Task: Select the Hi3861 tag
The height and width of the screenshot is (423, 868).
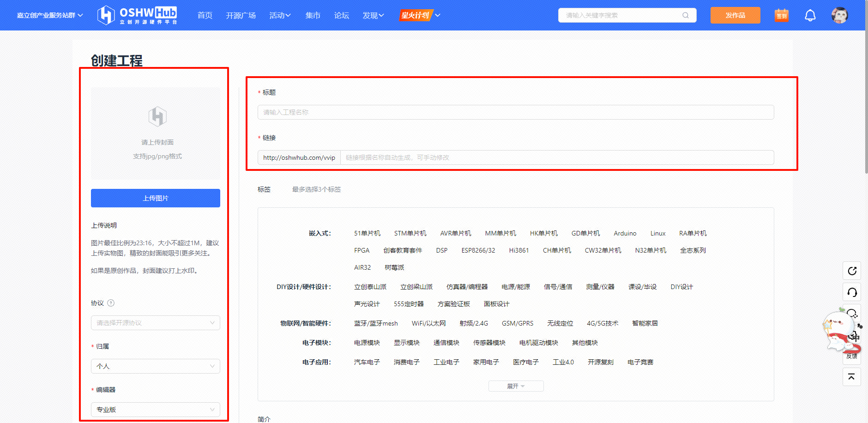Action: (519, 250)
